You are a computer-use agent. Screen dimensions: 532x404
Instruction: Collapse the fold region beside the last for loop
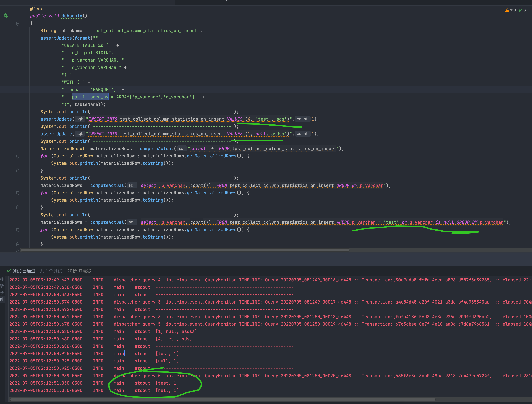18,230
